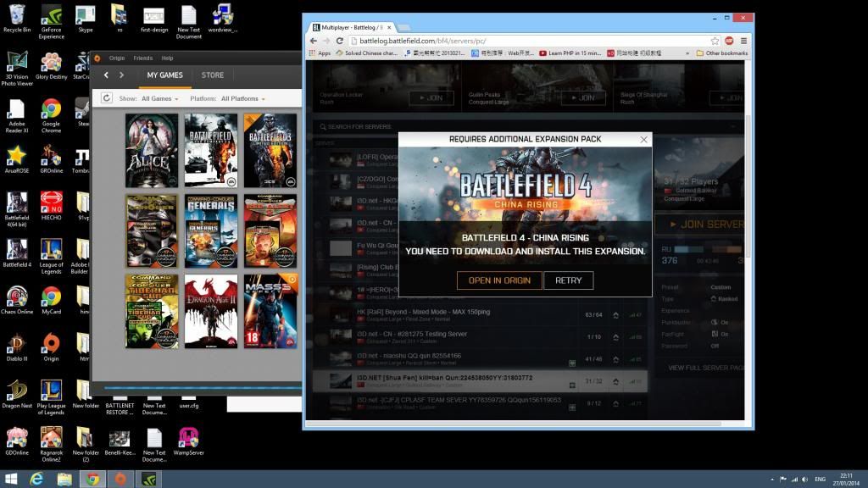Open the Other bookmarks folder
Screen dimensions: 868x488
point(722,53)
